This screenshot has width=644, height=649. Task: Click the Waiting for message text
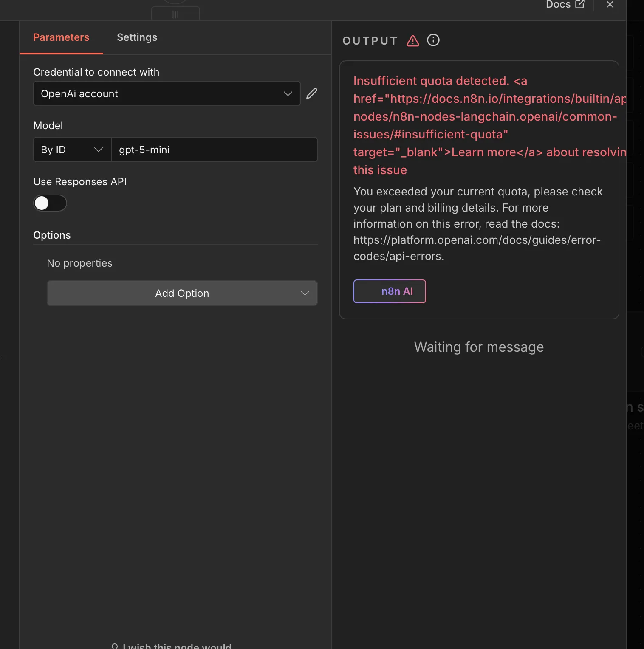[x=479, y=347]
